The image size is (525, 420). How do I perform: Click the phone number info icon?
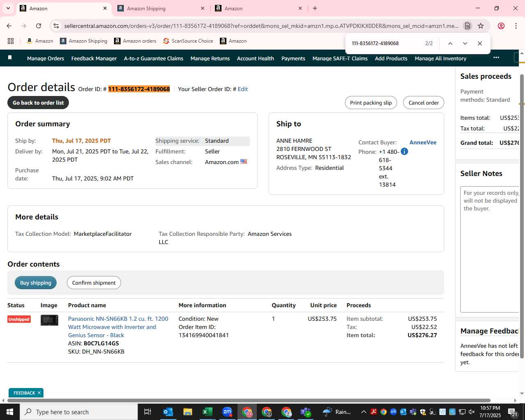pos(404,151)
